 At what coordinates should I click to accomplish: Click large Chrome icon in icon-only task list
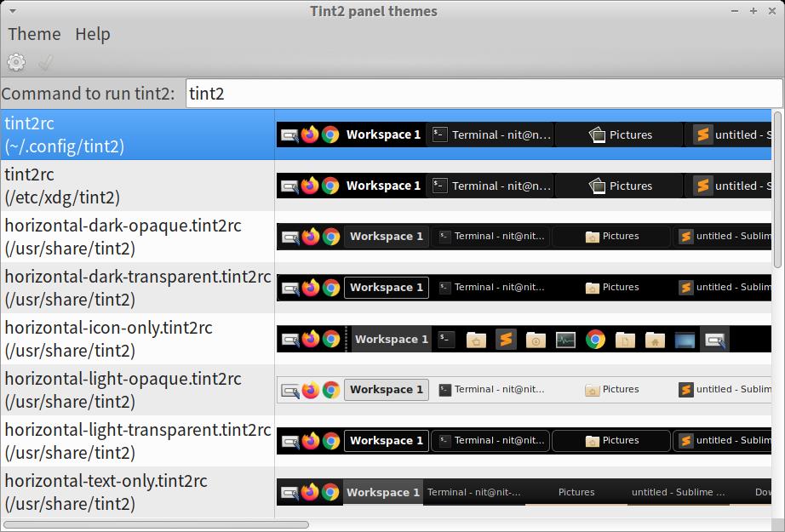(x=595, y=340)
